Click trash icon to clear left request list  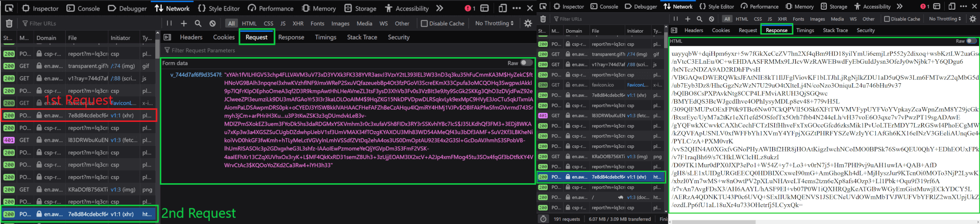[9, 23]
